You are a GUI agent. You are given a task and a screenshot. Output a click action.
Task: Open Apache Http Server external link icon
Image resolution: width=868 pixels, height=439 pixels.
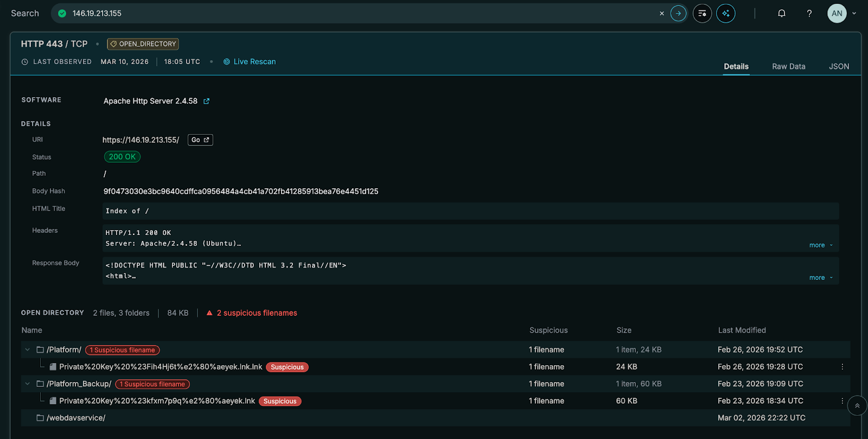pos(207,101)
